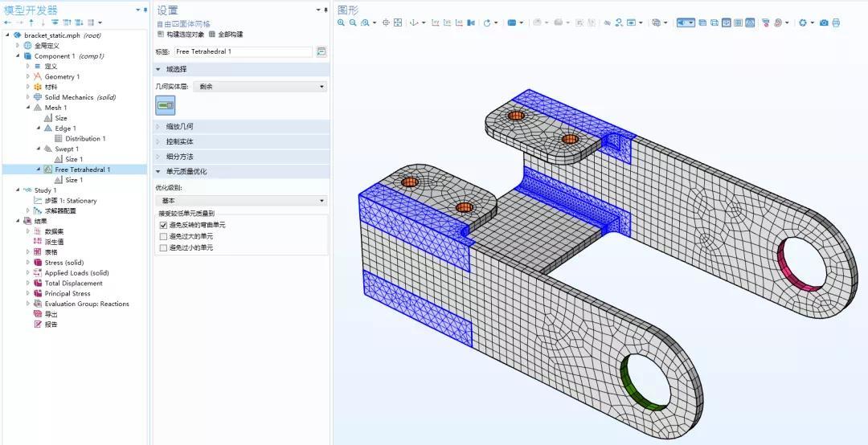868x445 pixels.
Task: Select the Zoom Box tool
Action: pyautogui.click(x=365, y=22)
